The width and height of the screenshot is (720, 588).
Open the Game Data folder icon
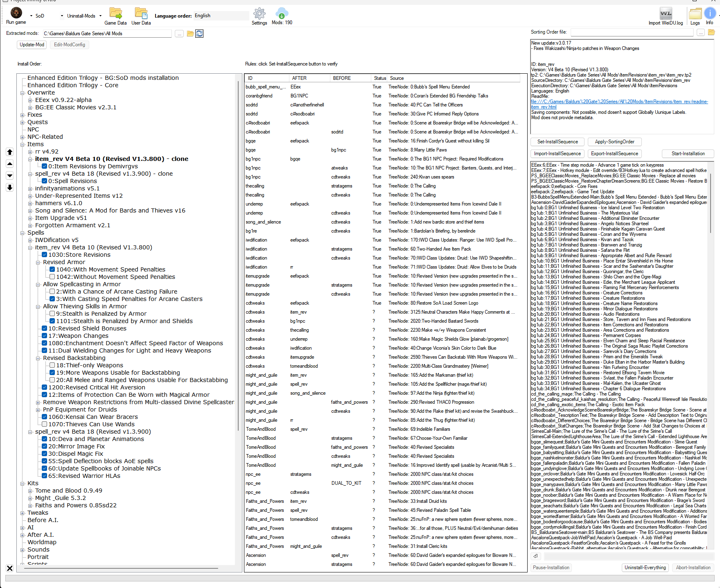[x=116, y=13]
